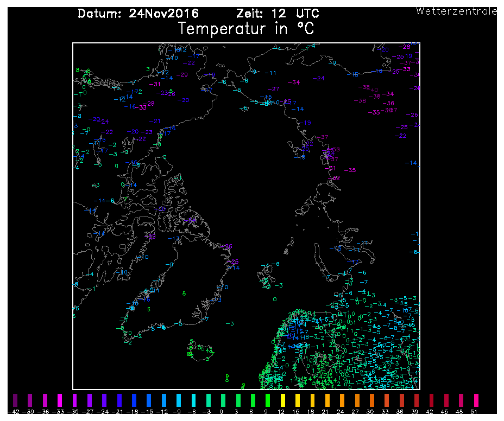Click the Temperatur in °C title
The image size is (504, 421).
(246, 29)
